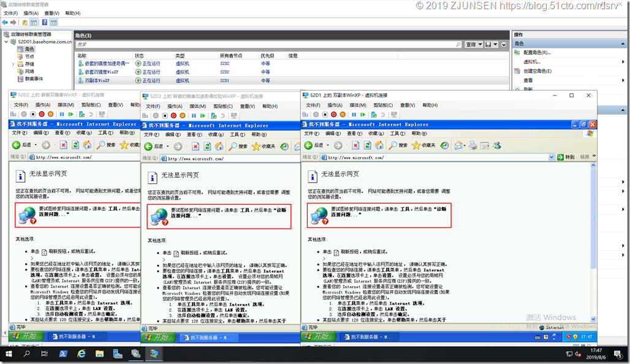This screenshot has width=630, height=364.
Task: Open 操作(A) menu in cluster manager
Action: pyautogui.click(x=31, y=13)
